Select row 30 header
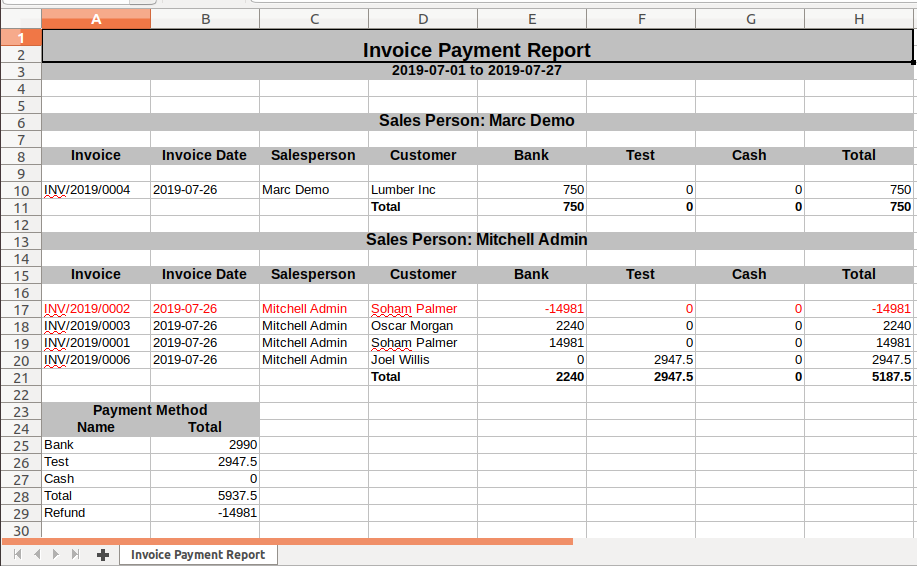917x566 pixels. click(21, 530)
